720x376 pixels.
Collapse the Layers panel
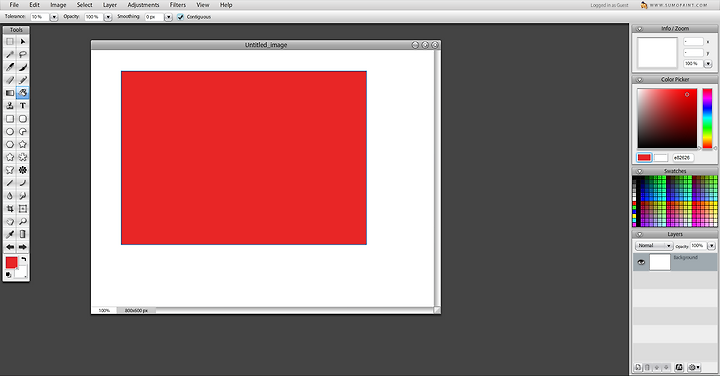point(639,235)
